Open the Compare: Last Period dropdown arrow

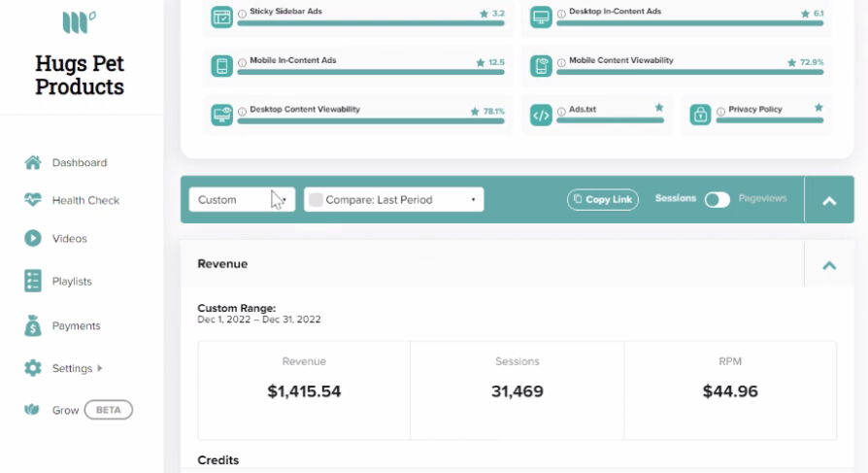point(473,200)
